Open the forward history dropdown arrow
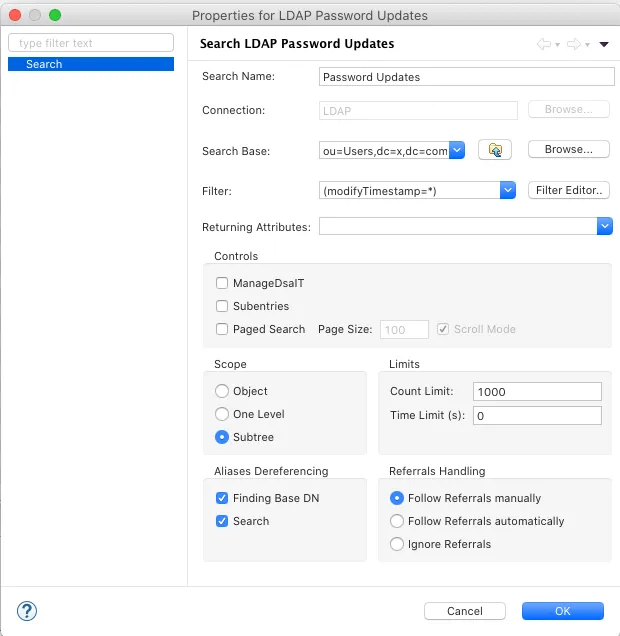The image size is (620, 636). [587, 45]
